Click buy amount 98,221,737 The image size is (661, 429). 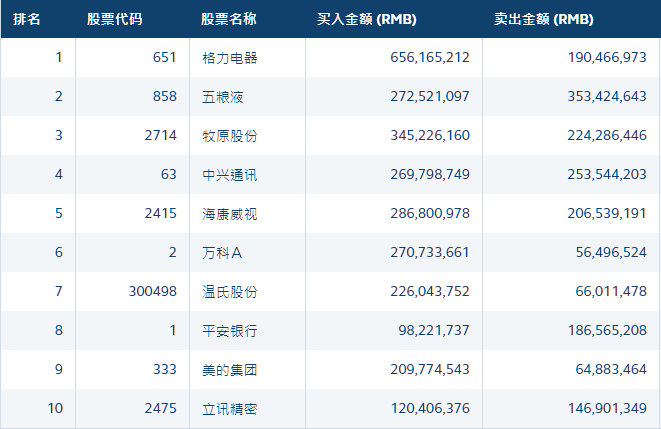pos(434,330)
